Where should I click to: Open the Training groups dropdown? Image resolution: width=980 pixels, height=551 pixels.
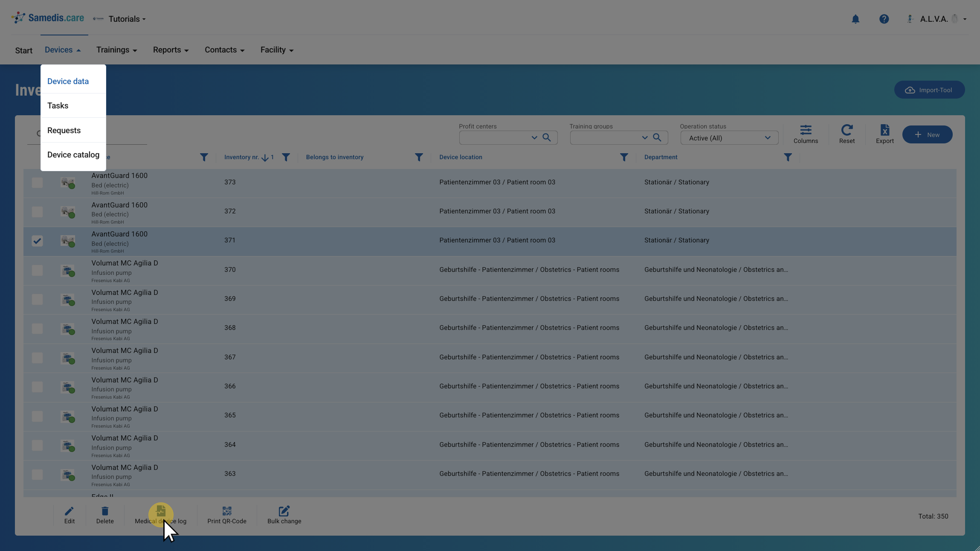point(645,137)
